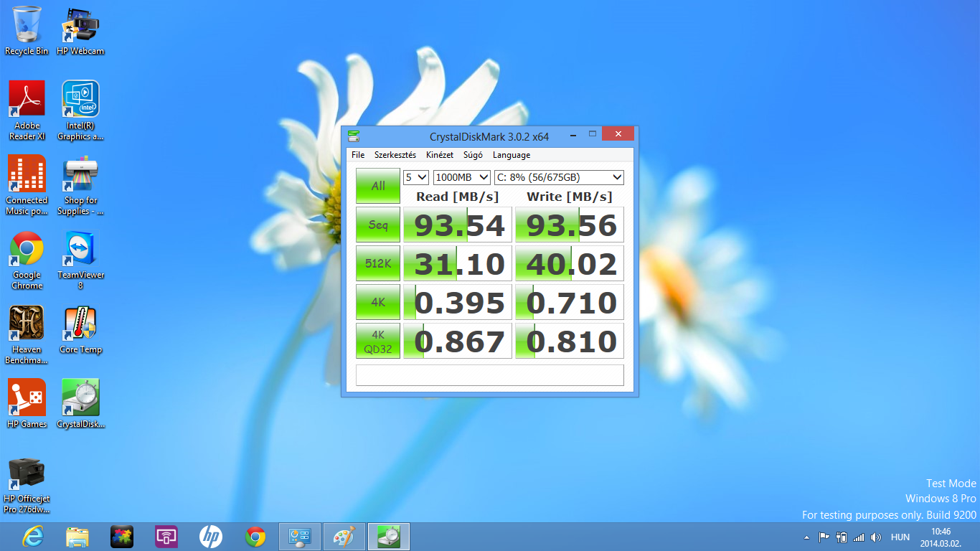Screen dimensions: 980x551
Task: Expand the C: drive selection dropdown
Action: [559, 177]
